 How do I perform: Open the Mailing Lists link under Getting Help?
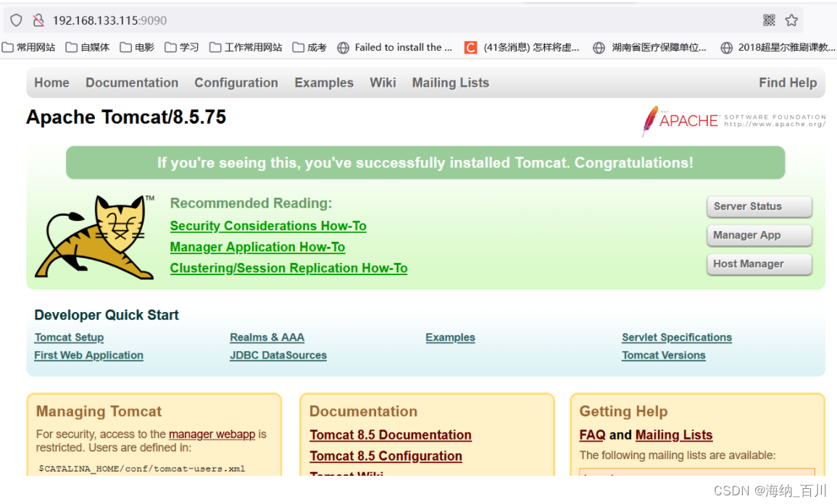coord(674,435)
